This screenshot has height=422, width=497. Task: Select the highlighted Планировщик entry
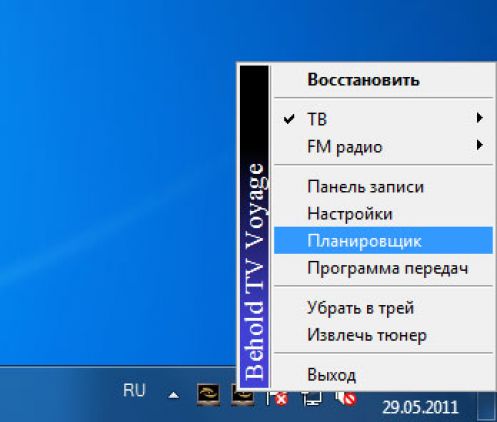[x=383, y=240]
